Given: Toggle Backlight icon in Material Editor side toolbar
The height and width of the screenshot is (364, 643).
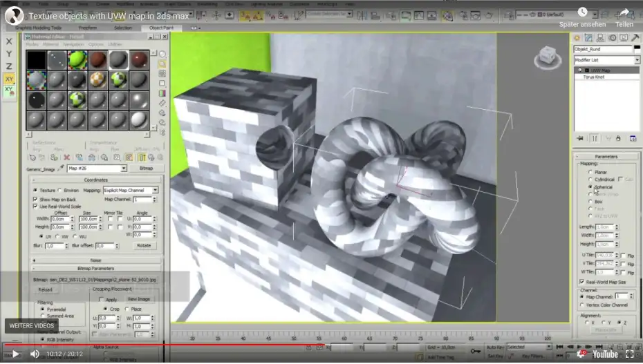Looking at the screenshot, I should pyautogui.click(x=162, y=64).
